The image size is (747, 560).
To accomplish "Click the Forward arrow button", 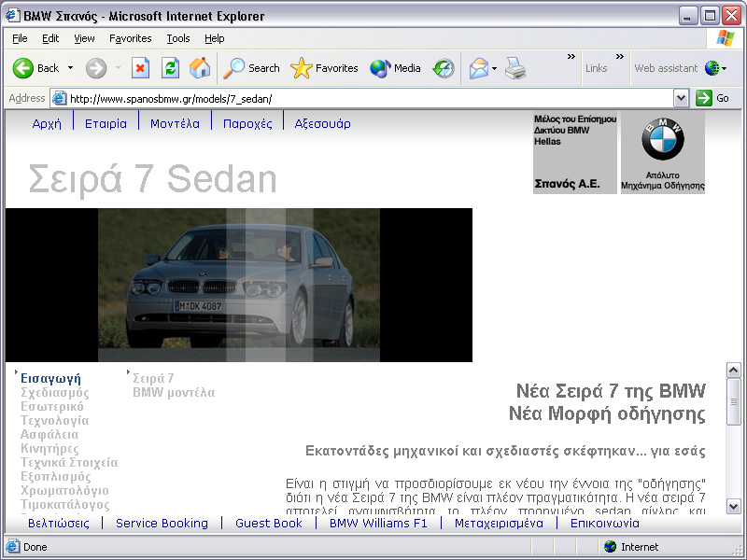I will point(96,68).
